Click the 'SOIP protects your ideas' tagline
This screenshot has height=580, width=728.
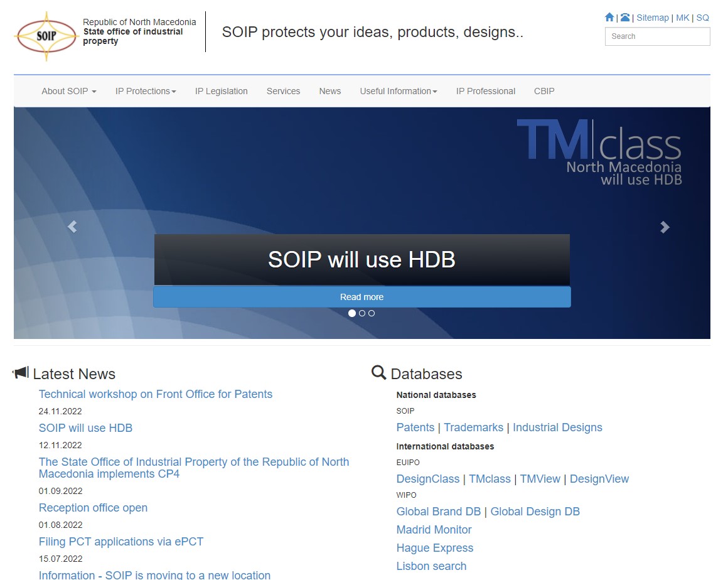(373, 32)
